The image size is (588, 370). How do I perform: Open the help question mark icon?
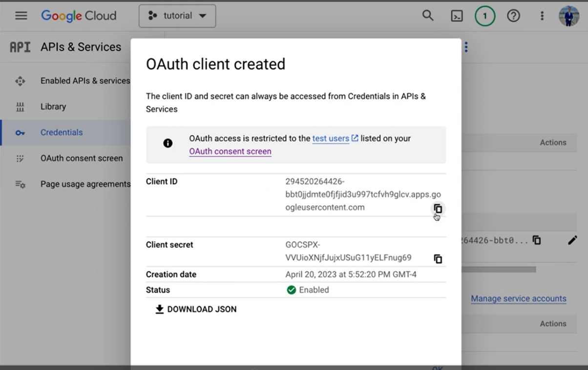pos(513,16)
